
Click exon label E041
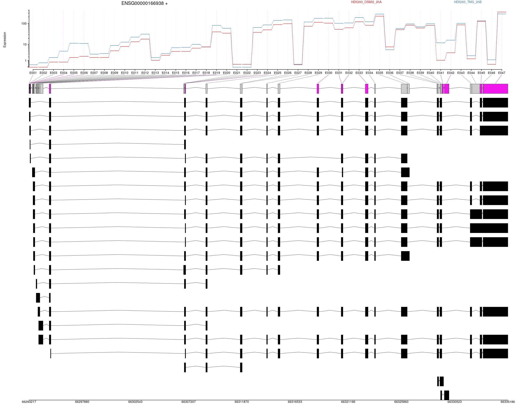tap(440, 73)
